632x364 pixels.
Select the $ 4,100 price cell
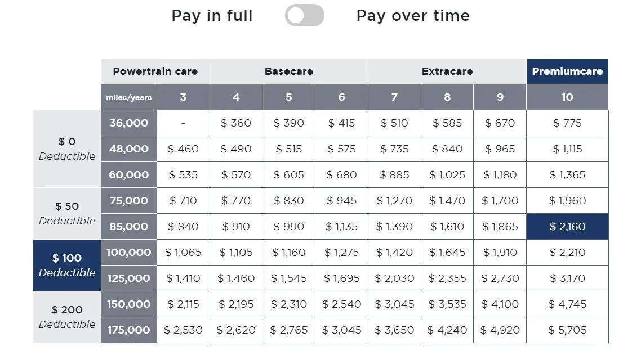click(500, 304)
